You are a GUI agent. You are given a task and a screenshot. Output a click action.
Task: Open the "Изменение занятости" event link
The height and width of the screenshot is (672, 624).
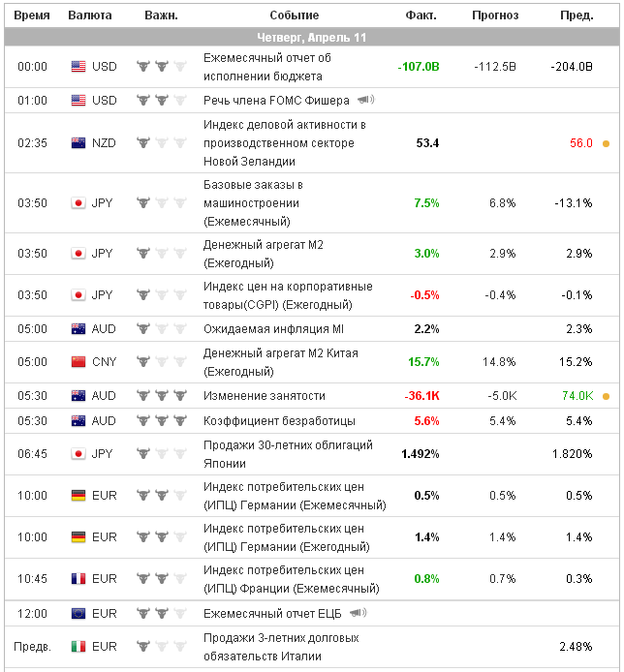[264, 396]
